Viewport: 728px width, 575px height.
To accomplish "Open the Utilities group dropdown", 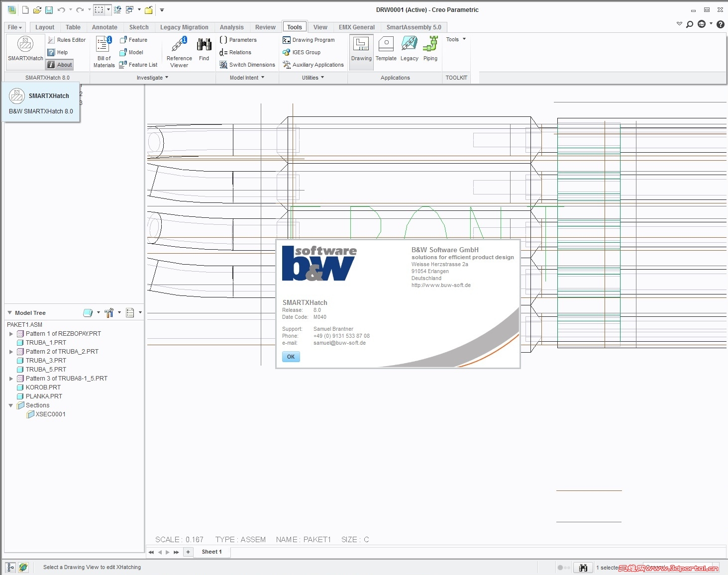I will tap(313, 78).
